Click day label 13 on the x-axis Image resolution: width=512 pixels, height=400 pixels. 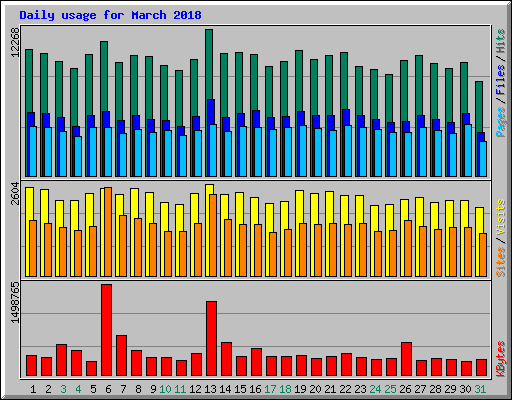(x=210, y=389)
